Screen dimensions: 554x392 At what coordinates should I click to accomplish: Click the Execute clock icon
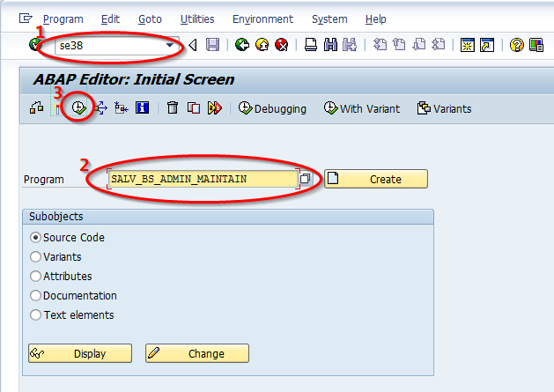78,107
